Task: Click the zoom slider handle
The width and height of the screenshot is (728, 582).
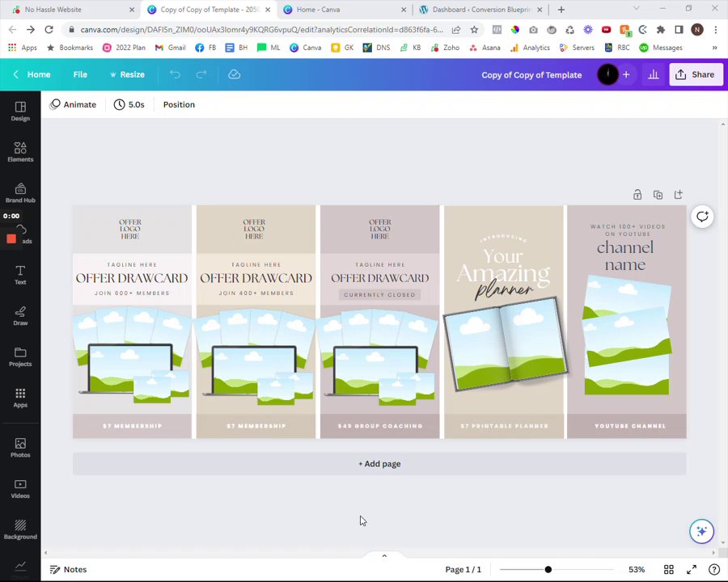Action: tap(548, 569)
